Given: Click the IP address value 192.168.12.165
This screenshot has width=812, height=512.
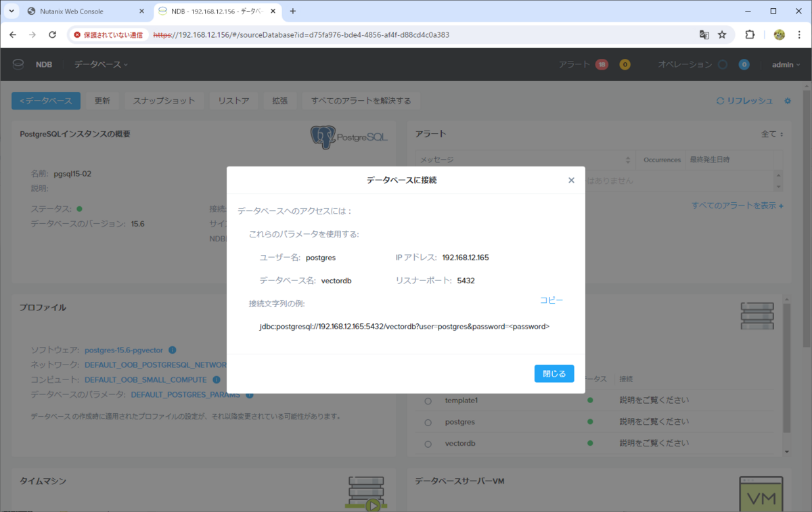Looking at the screenshot, I should (466, 258).
